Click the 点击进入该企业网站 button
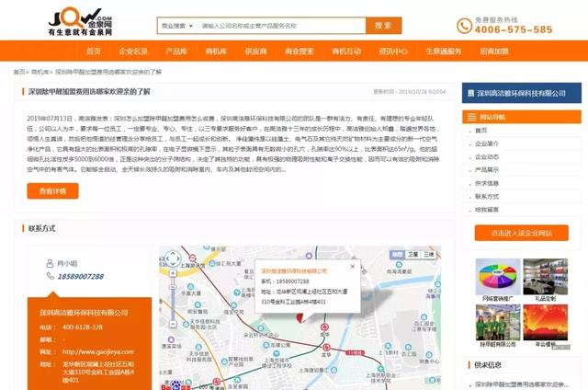Image resolution: width=588 pixels, height=390 pixels. tap(521, 233)
